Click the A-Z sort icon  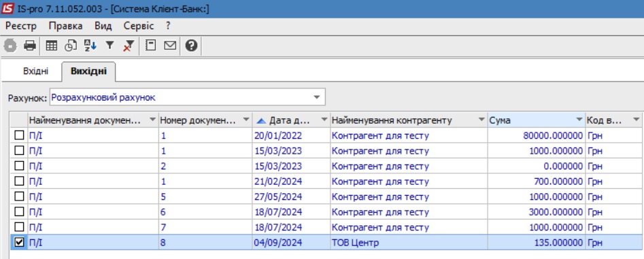coord(90,46)
